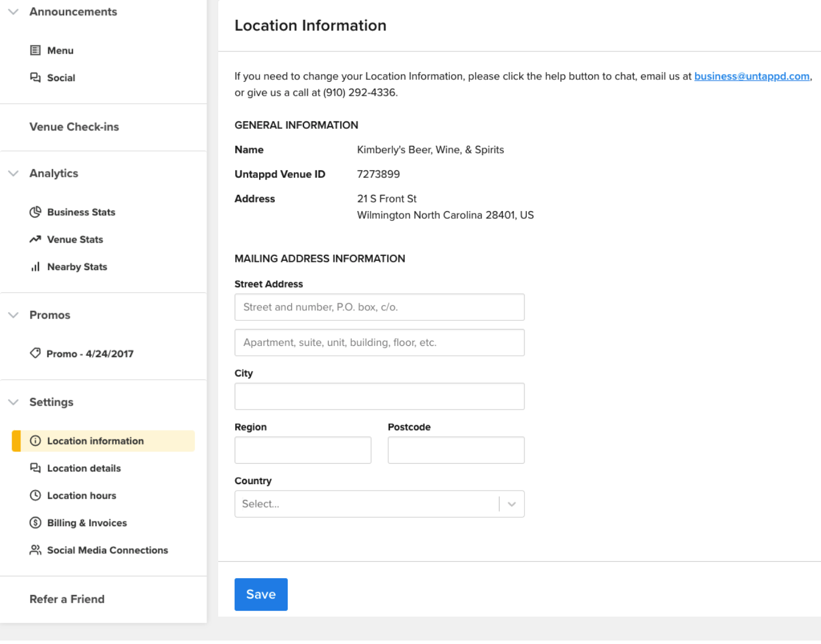
Task: Go to Venue Check-ins
Action: point(74,127)
